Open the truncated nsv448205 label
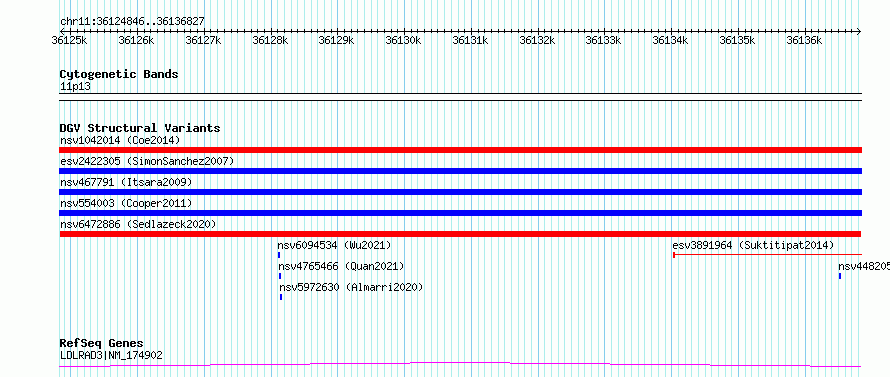The width and height of the screenshot is (890, 377). click(x=864, y=266)
